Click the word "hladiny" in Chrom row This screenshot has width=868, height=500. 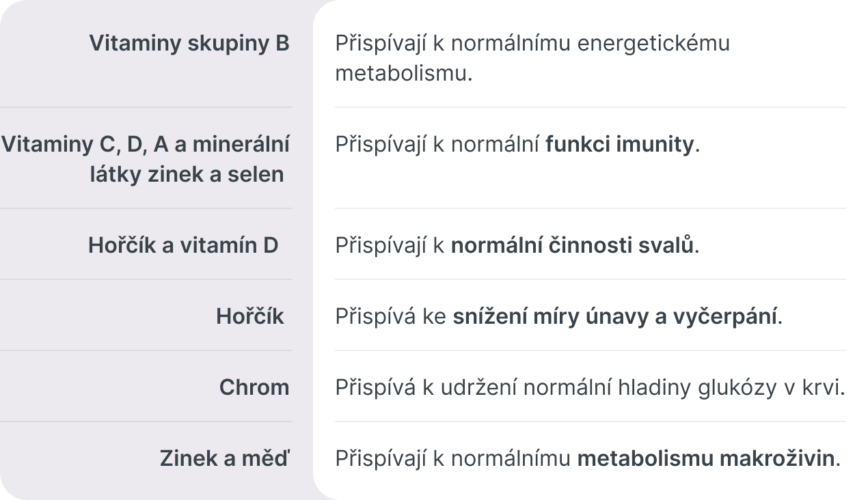(650, 387)
